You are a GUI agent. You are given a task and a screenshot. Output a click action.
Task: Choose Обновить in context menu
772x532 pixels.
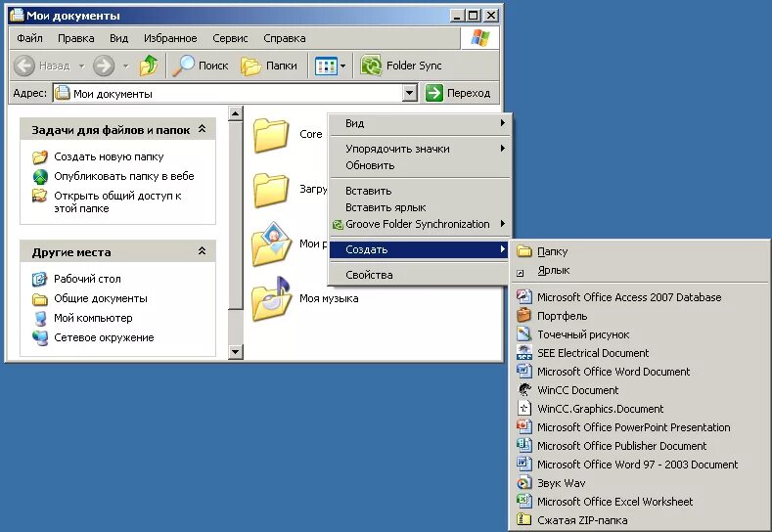click(419, 165)
